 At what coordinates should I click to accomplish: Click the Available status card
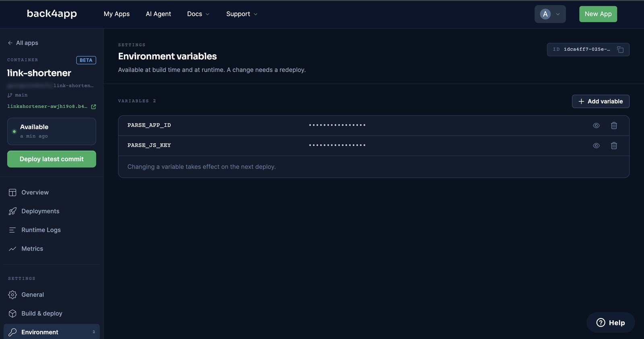[52, 131]
